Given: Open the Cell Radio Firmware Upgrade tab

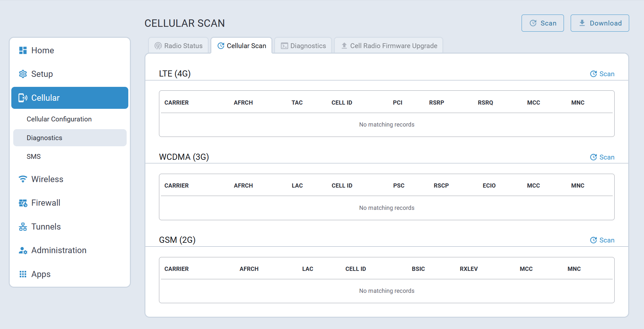Looking at the screenshot, I should (x=389, y=46).
